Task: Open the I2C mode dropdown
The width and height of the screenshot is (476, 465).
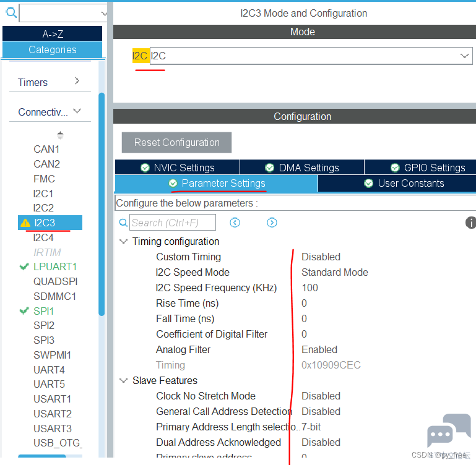Action: click(311, 56)
